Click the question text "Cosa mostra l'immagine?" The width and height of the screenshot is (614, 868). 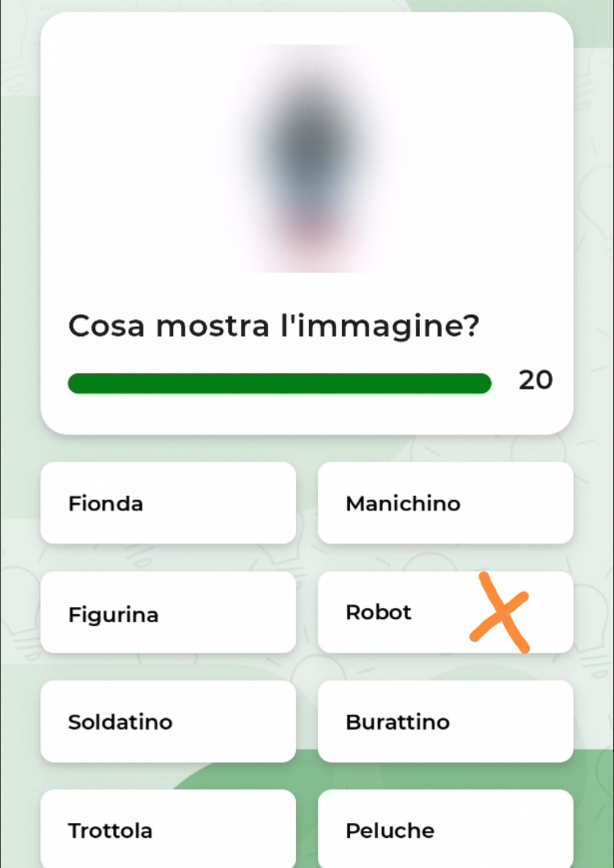point(273,326)
